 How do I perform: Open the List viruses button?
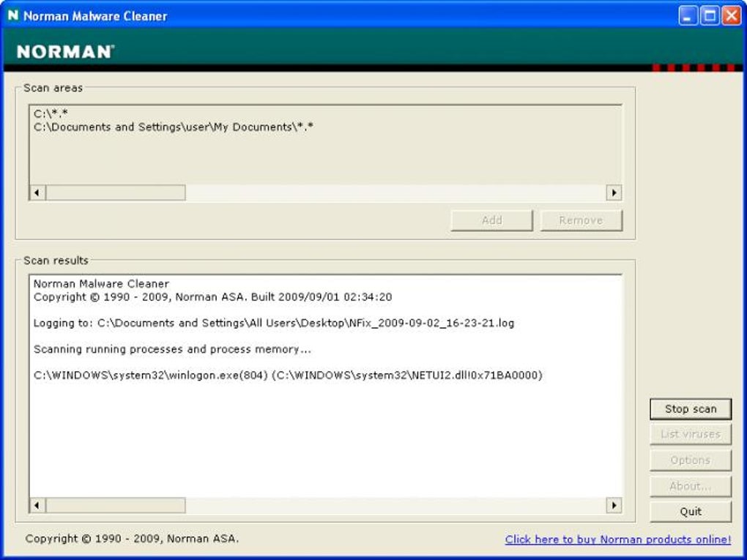[x=691, y=434]
